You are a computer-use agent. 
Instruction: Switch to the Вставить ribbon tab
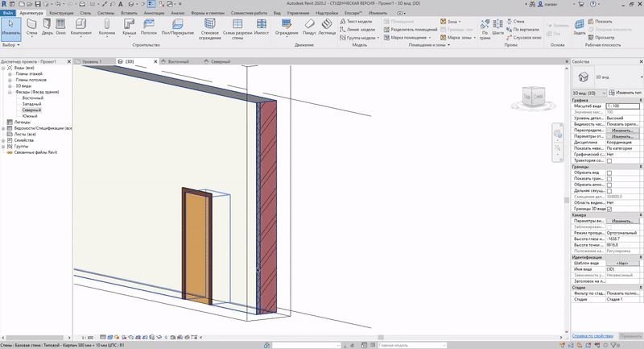click(129, 13)
